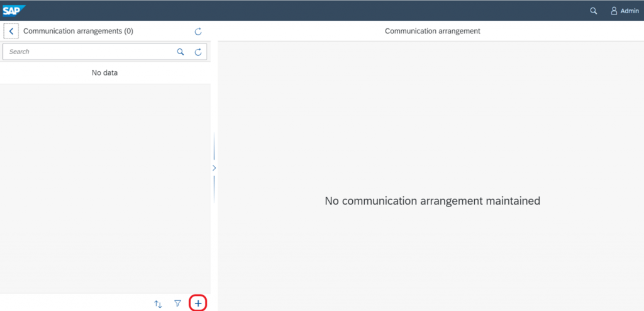Open the Admin user menu
644x311 pixels.
(625, 11)
